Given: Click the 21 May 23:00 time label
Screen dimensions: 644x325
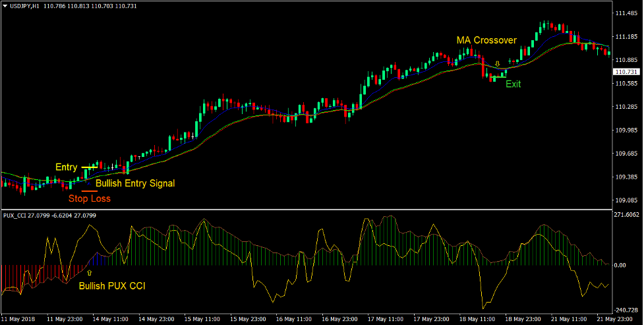Looking at the screenshot, I should coord(615,319).
